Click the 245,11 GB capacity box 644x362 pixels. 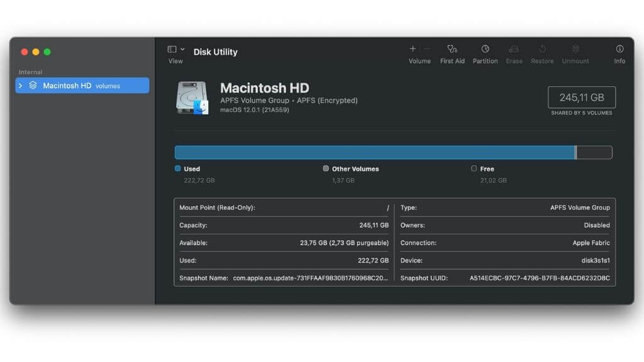click(x=582, y=97)
